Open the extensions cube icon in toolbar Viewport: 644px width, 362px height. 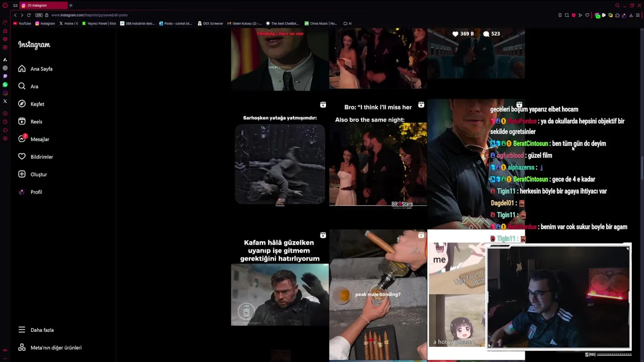[x=617, y=15]
